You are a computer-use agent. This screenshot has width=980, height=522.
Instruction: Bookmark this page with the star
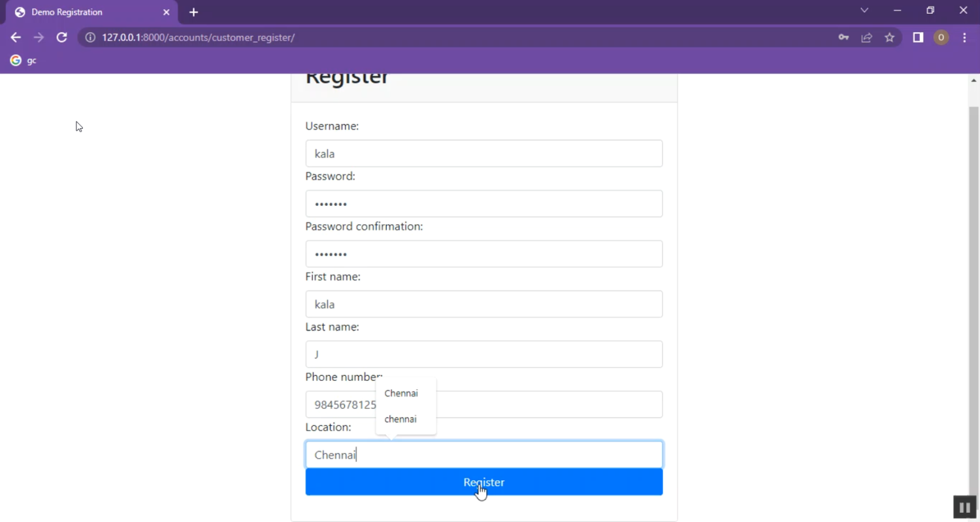889,37
